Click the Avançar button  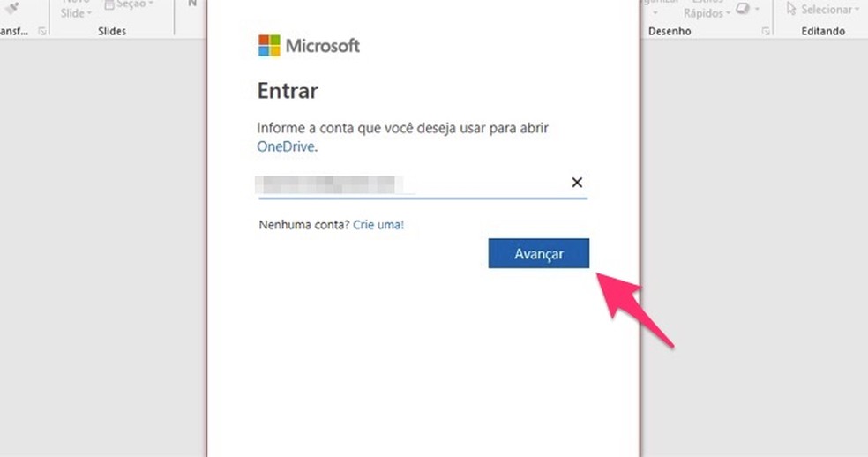tap(539, 253)
